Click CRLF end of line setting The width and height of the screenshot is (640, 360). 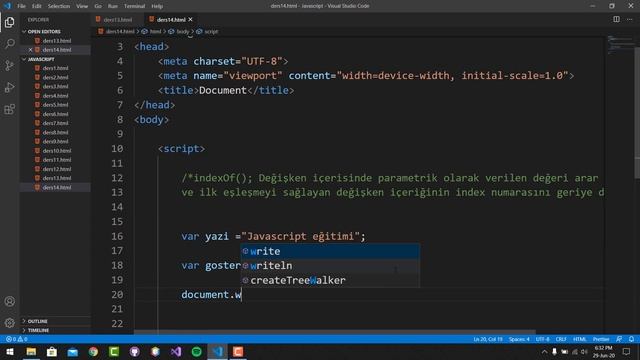(561, 339)
